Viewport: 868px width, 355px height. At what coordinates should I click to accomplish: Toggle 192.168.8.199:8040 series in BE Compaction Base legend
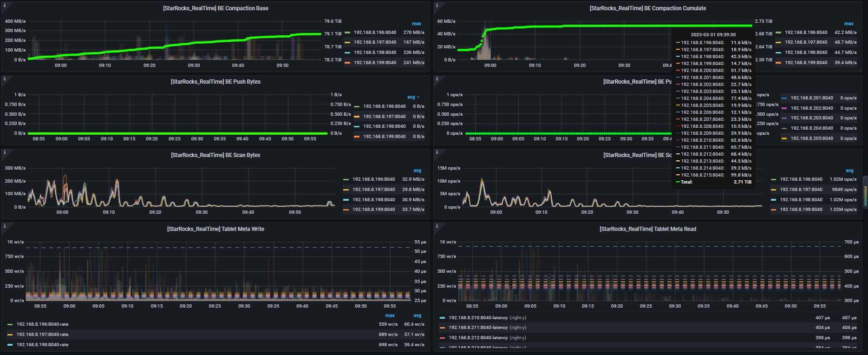pos(375,63)
